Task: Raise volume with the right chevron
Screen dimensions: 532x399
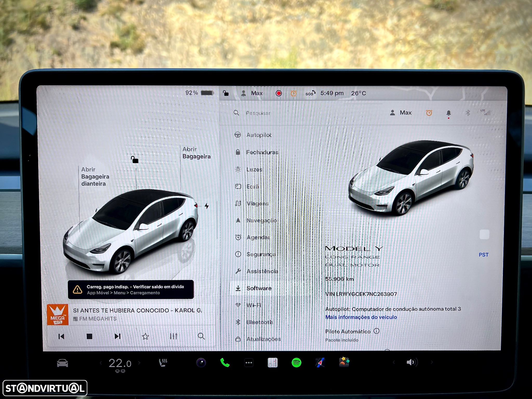Action: tap(432, 362)
